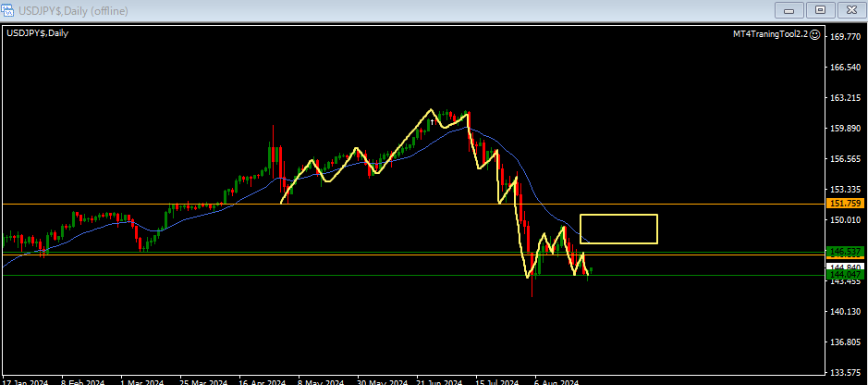Click the USDJPY$,Daily label in chart corner

coord(38,33)
